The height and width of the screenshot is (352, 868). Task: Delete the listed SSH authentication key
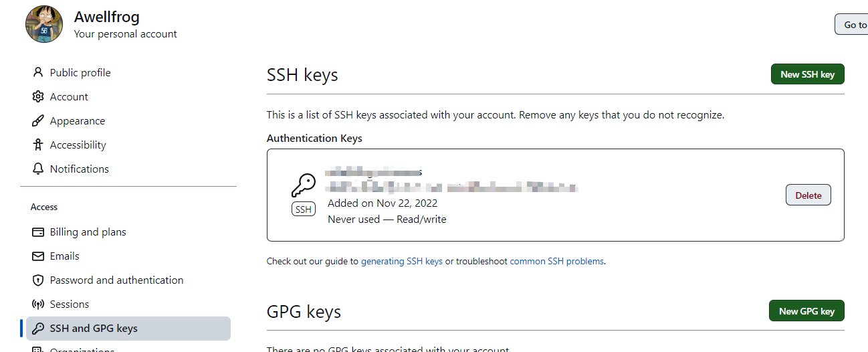(808, 195)
